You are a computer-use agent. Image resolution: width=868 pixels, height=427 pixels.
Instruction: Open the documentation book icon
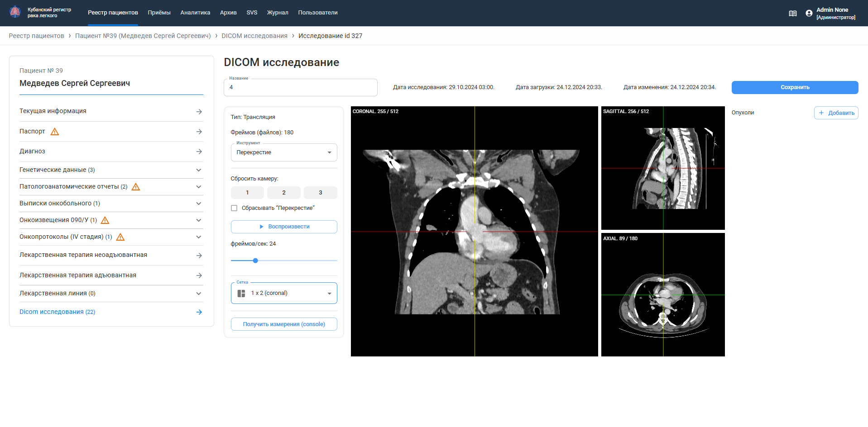(792, 14)
